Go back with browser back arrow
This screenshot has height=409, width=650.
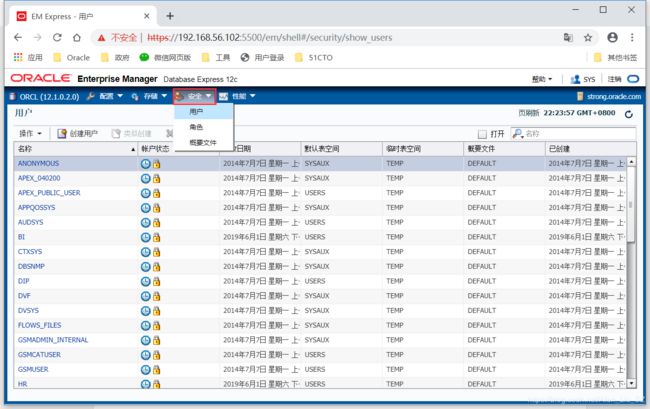pos(18,38)
